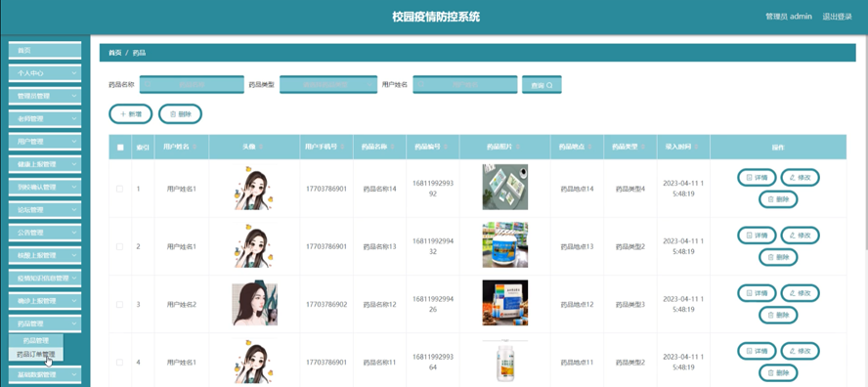Click 删除 for row 1 (药品名称14)
The width and height of the screenshot is (868, 387).
tap(778, 199)
